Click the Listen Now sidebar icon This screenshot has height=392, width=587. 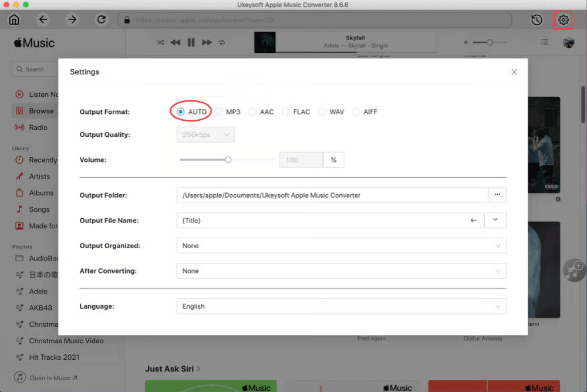click(x=19, y=94)
